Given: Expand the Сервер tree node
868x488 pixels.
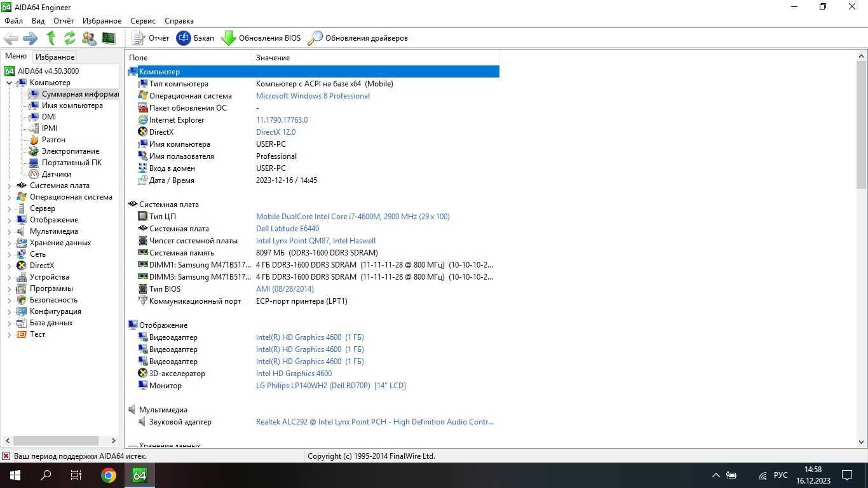Looking at the screenshot, I should point(9,208).
